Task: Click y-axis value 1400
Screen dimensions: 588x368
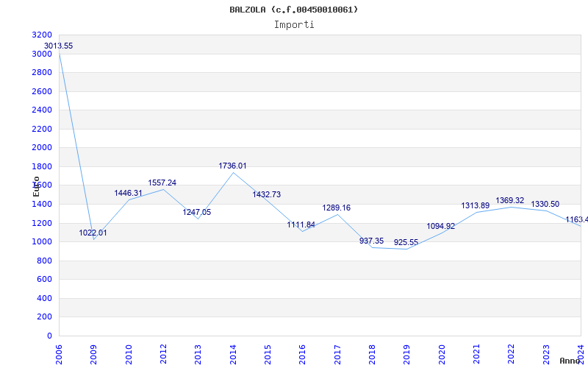Action: [x=42, y=205]
